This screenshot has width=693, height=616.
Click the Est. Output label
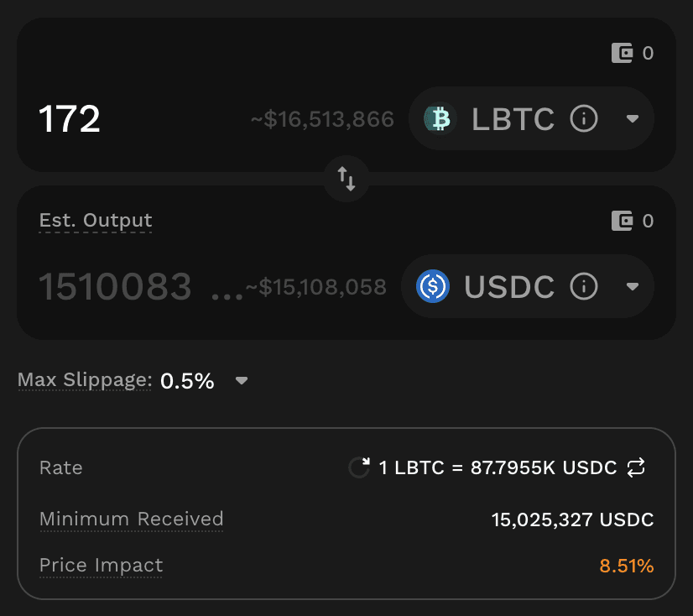click(x=96, y=221)
